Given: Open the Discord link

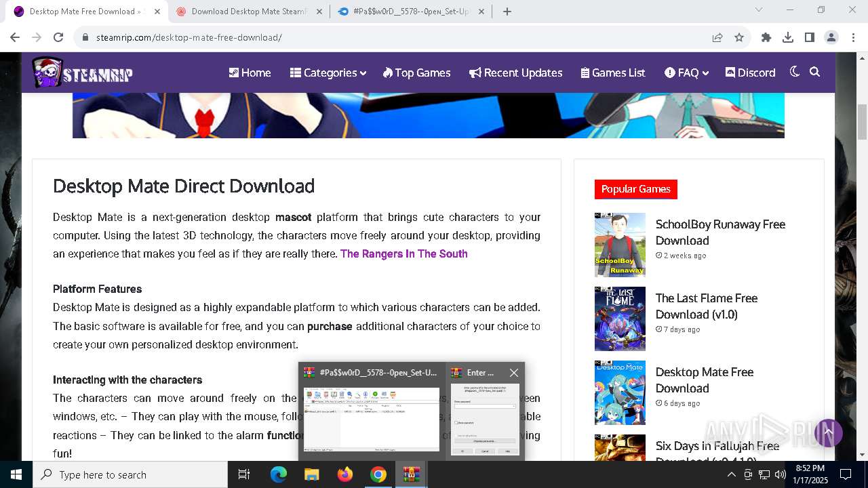Looking at the screenshot, I should (750, 73).
